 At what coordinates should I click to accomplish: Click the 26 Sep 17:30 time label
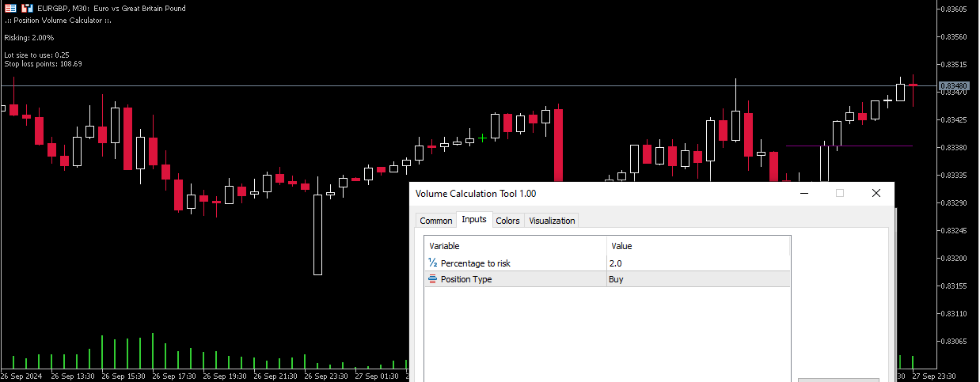(175, 376)
